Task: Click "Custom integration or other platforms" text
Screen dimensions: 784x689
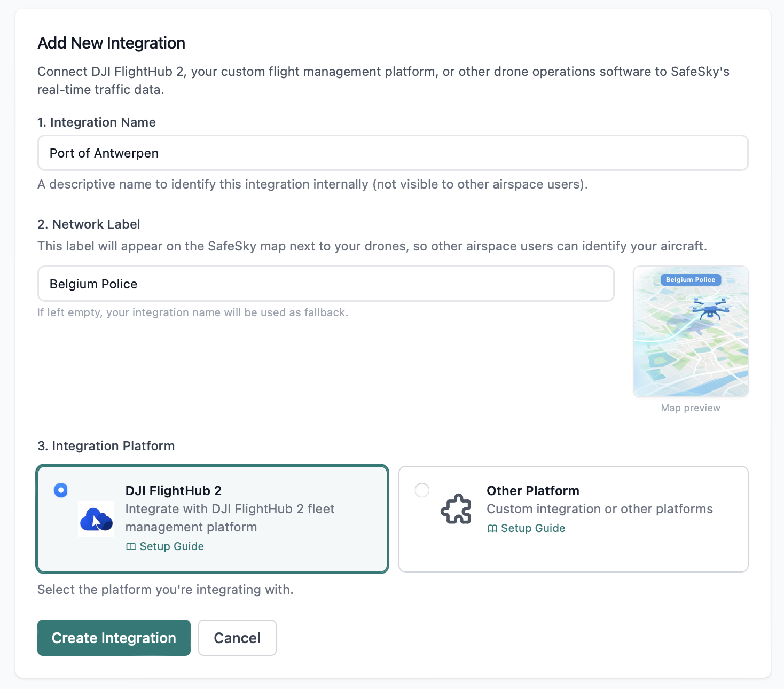Action: [x=600, y=509]
